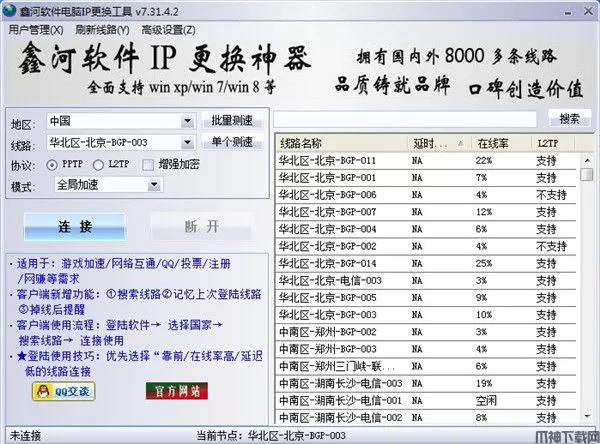The image size is (600, 444).
Task: Select the PPTP protocol radio button
Action: coord(52,165)
